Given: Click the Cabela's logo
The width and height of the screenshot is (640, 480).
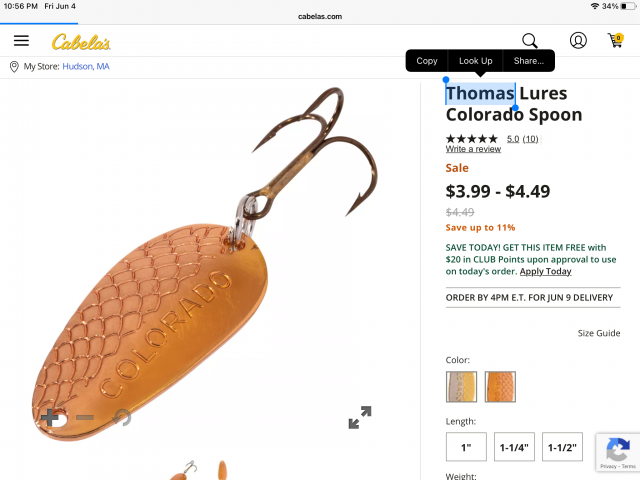Looking at the screenshot, I should 81,42.
